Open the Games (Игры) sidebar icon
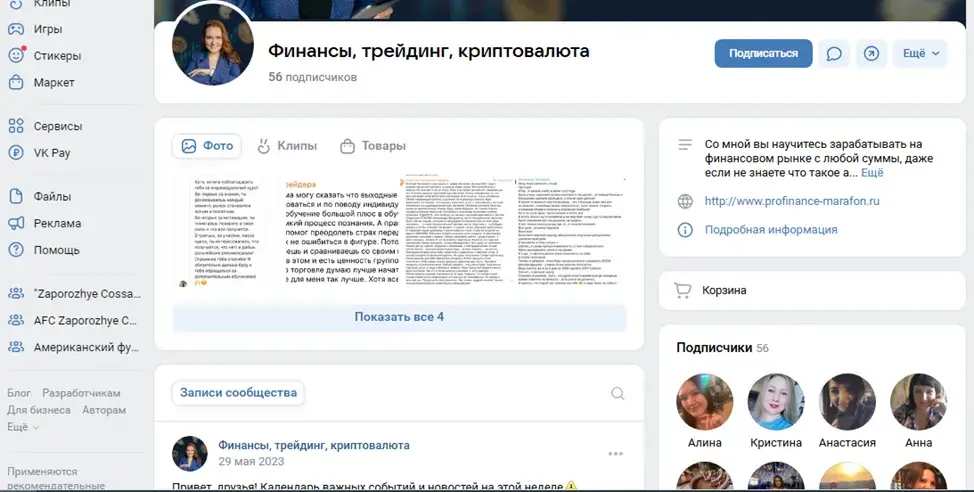 [x=16, y=29]
